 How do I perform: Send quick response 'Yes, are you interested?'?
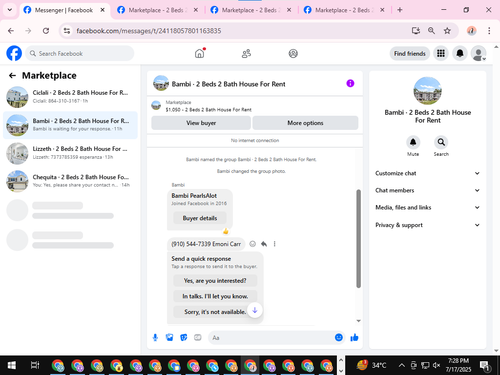pyautogui.click(x=215, y=281)
